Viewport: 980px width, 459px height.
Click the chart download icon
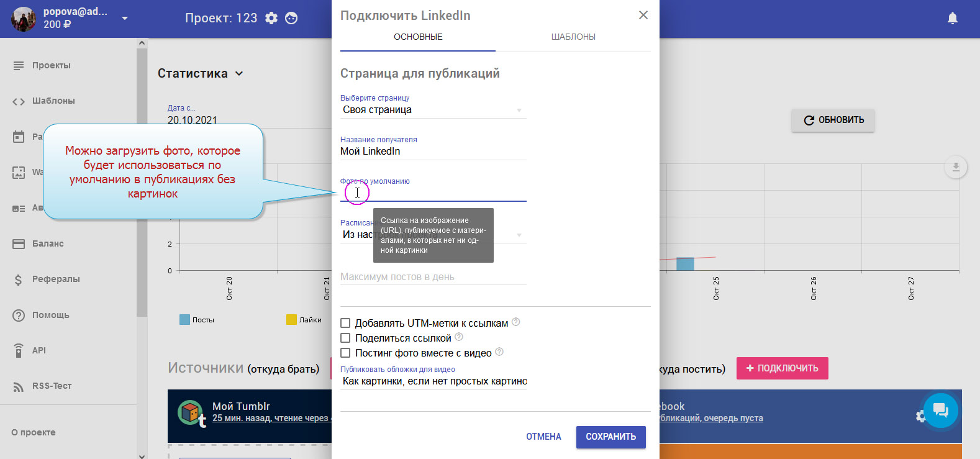click(x=955, y=167)
